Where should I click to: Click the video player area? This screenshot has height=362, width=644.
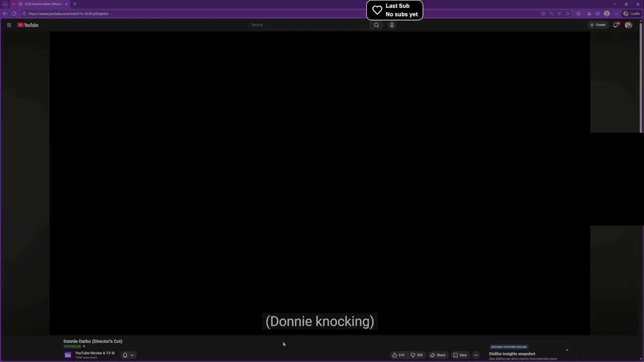tap(319, 183)
